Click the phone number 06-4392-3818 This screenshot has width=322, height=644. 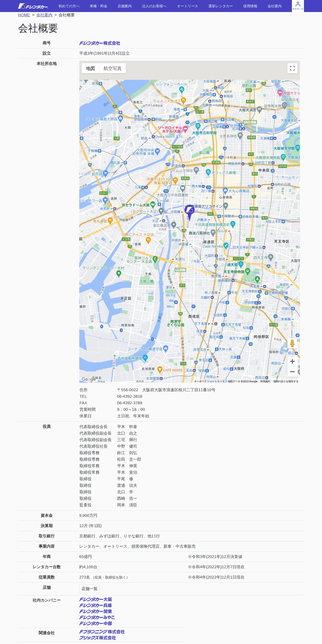pyautogui.click(x=130, y=396)
